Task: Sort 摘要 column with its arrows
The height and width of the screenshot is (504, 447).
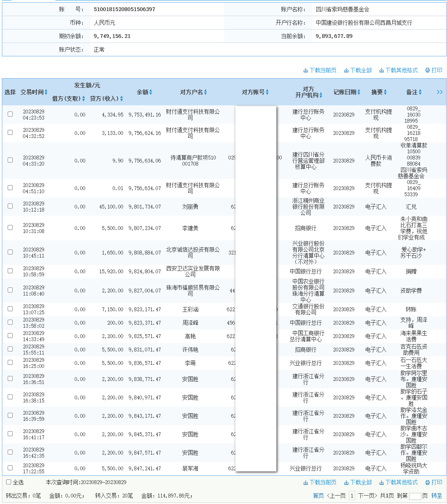Action: click(x=385, y=92)
